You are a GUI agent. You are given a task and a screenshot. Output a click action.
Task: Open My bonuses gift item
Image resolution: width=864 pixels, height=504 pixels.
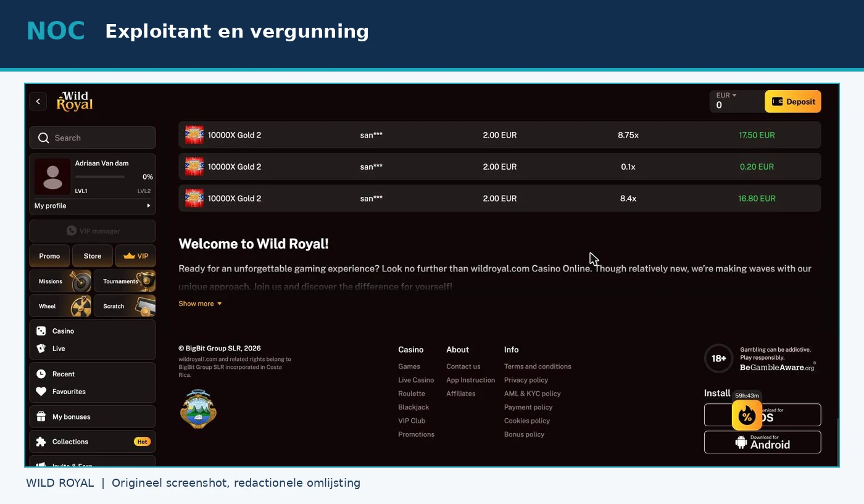[x=93, y=417]
